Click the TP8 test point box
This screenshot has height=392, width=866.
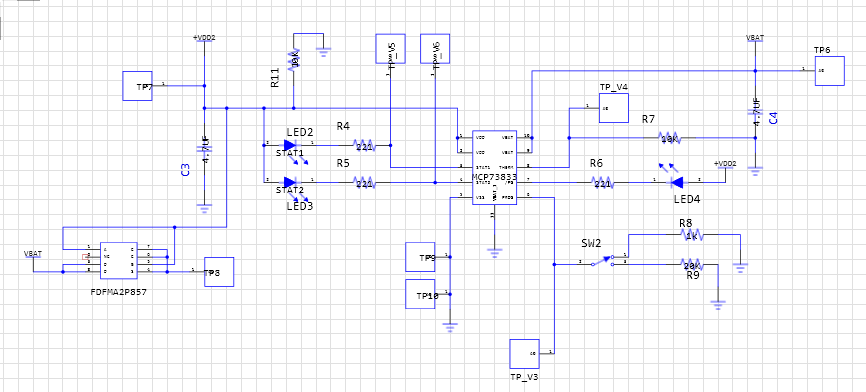(219, 272)
